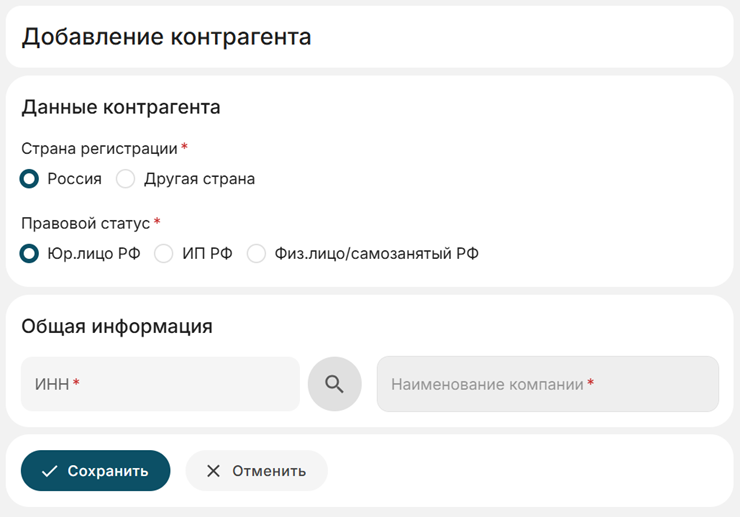This screenshot has height=517, width=740.
Task: Click the X icon in Отменить
Action: pos(213,471)
